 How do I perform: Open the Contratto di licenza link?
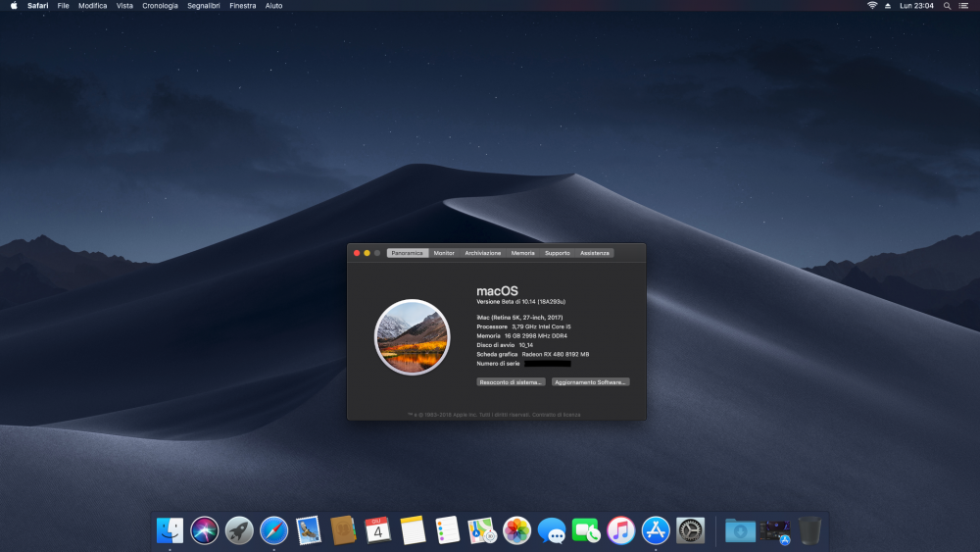tap(557, 415)
